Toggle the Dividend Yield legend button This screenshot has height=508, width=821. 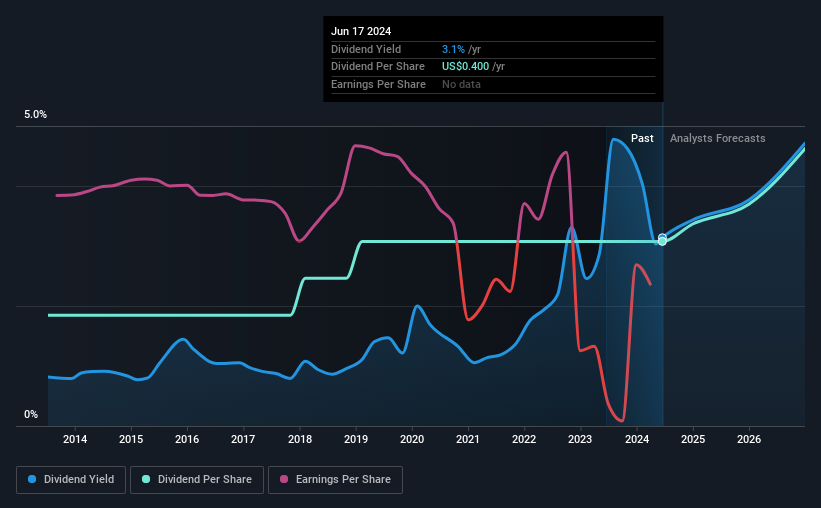(71, 480)
